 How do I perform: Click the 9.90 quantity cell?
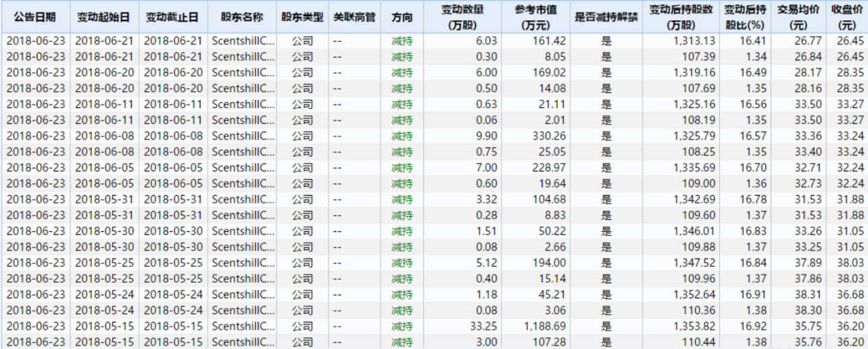462,135
